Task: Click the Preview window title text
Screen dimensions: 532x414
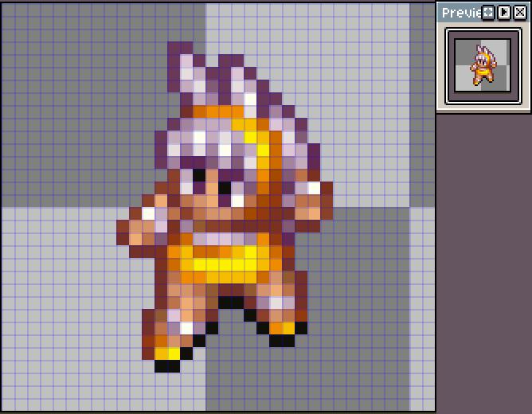Action: pos(462,13)
